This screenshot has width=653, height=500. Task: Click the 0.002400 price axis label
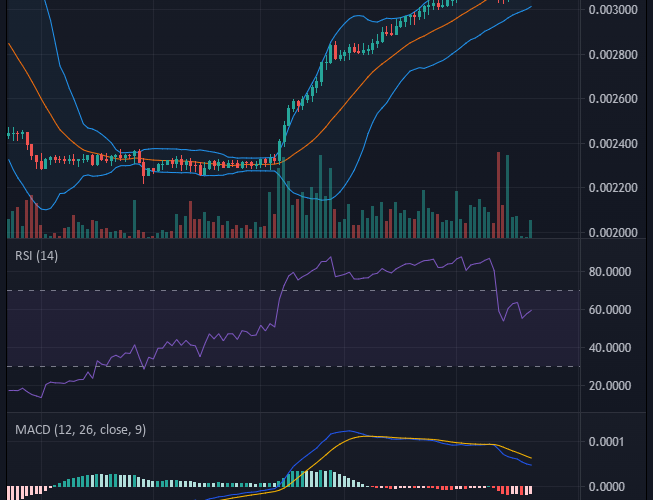click(x=613, y=144)
